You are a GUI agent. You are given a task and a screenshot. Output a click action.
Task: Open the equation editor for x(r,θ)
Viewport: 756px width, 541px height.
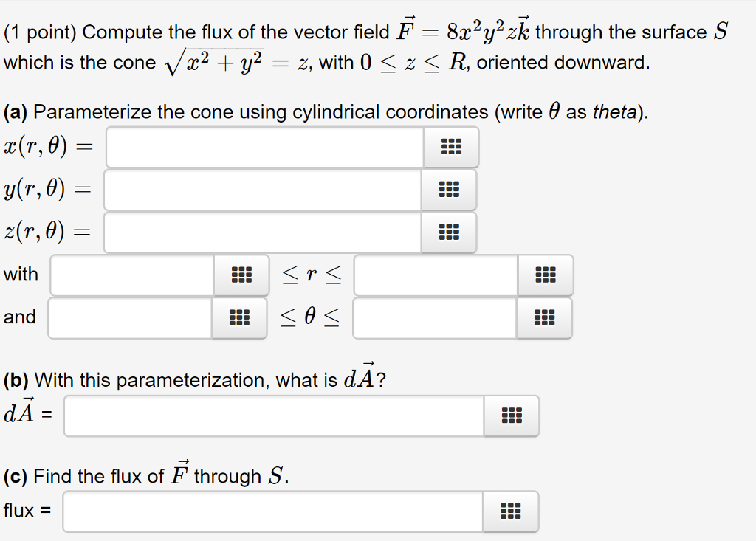451,146
